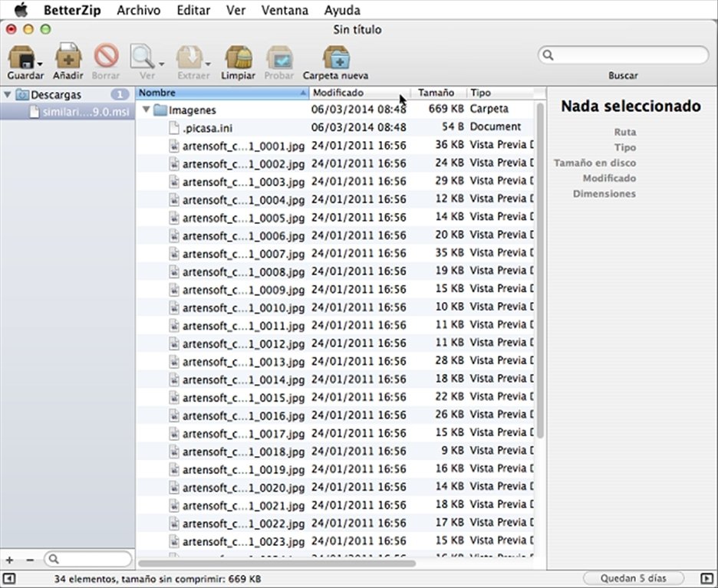
Task: Select artensoft_c...1_0012.jpg file name
Action: (x=243, y=343)
